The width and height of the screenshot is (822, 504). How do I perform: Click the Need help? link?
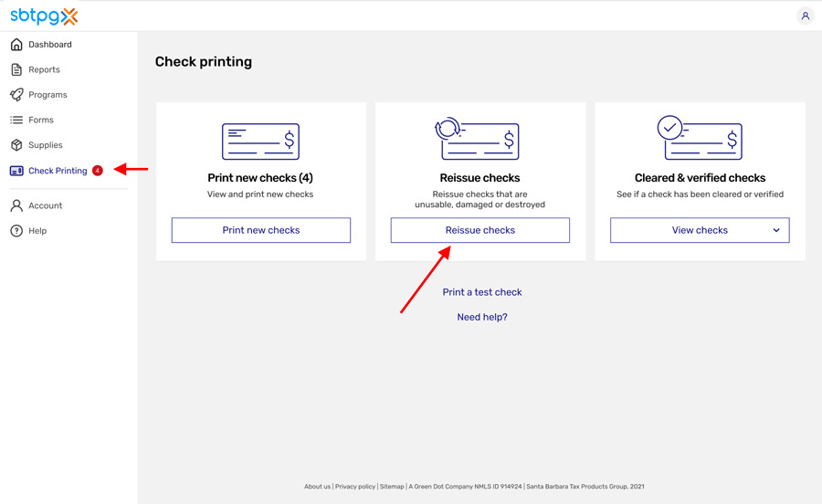point(482,317)
